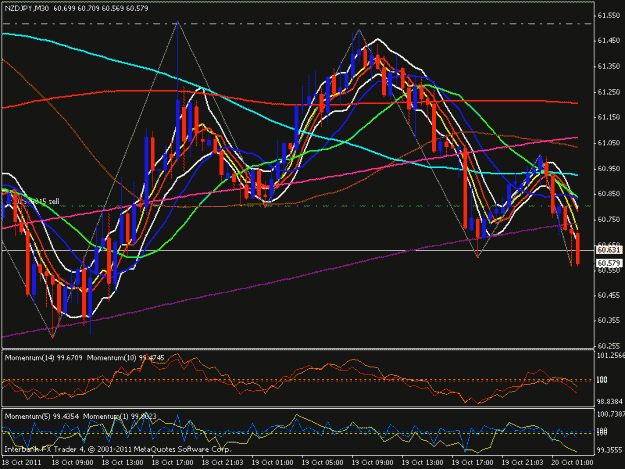Click the Momentum(14) 99.6709 indicator label
625x469 pixels.
pyautogui.click(x=43, y=357)
